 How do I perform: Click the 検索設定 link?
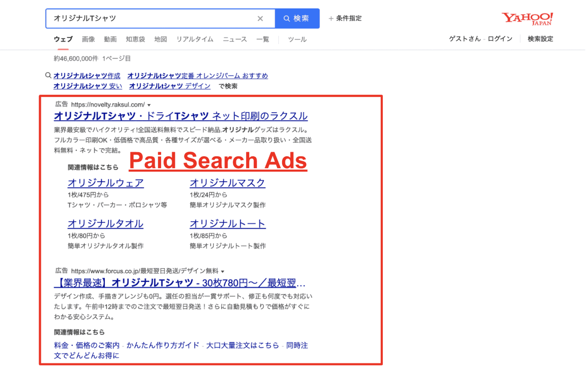540,38
